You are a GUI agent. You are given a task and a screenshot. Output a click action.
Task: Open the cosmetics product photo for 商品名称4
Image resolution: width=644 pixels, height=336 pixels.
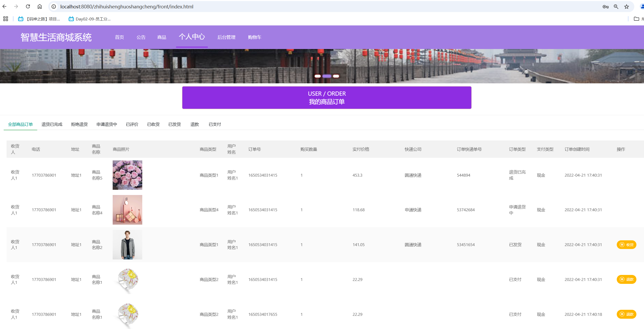pyautogui.click(x=127, y=210)
